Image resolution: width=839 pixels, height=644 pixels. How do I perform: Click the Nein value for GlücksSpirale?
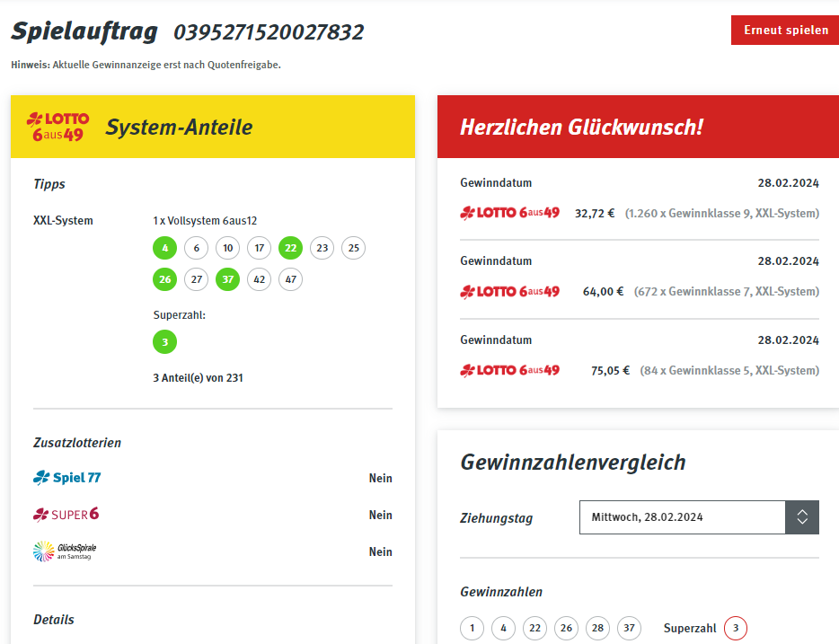[381, 551]
